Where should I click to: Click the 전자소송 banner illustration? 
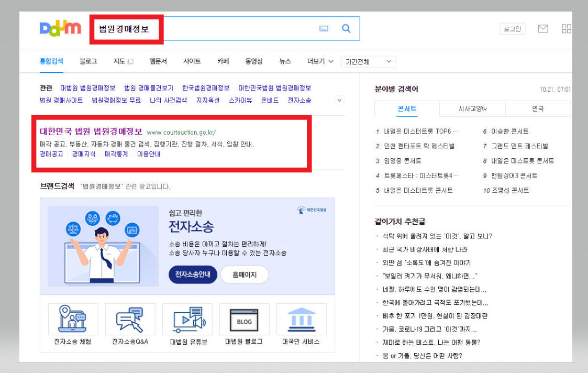[x=103, y=246]
